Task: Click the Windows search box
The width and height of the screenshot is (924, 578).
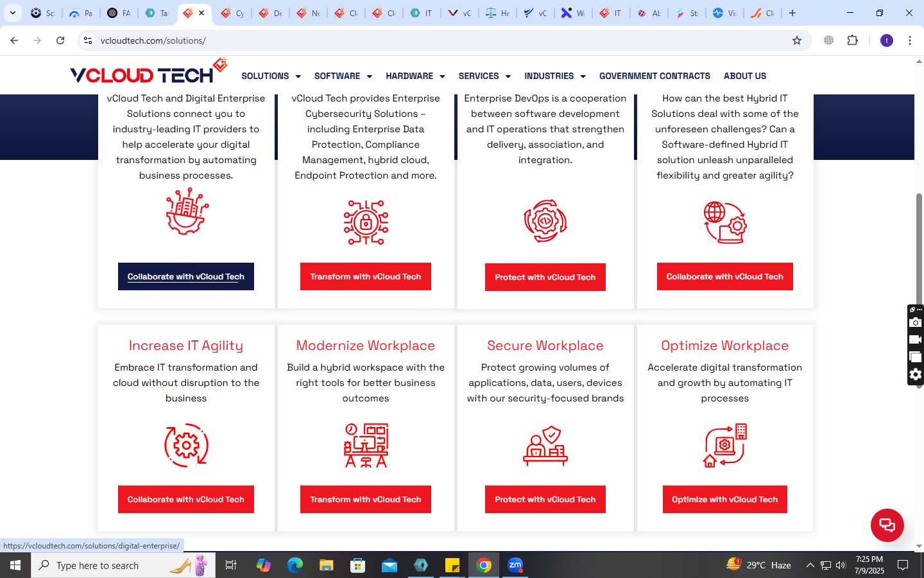Action: tap(123, 565)
